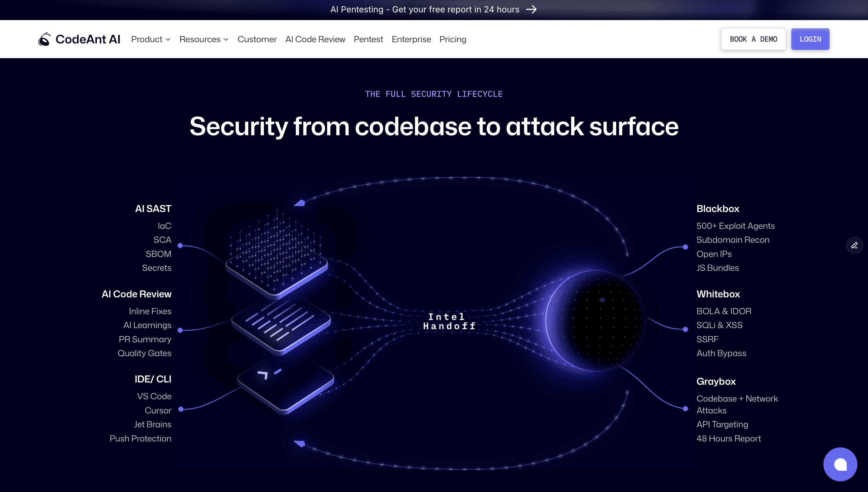Click the 500+ Exploit Agents item
This screenshot has height=492, width=868.
tap(735, 226)
